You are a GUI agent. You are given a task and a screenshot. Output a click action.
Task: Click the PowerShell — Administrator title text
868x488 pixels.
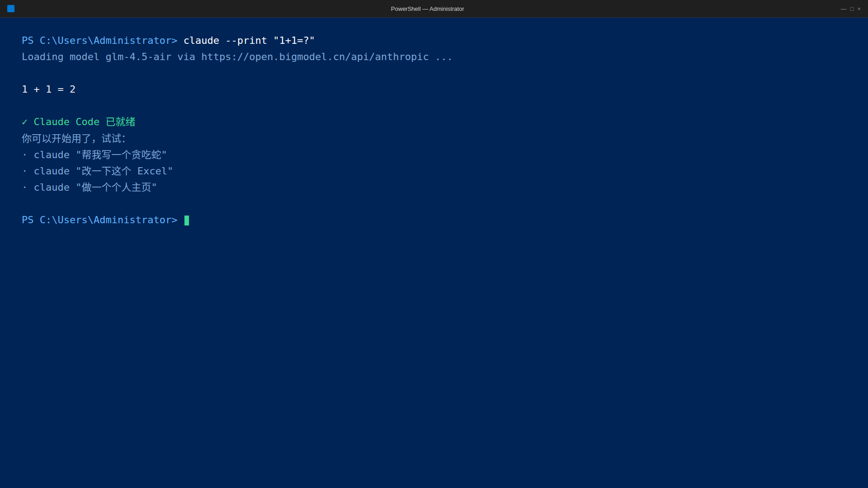[x=427, y=9]
